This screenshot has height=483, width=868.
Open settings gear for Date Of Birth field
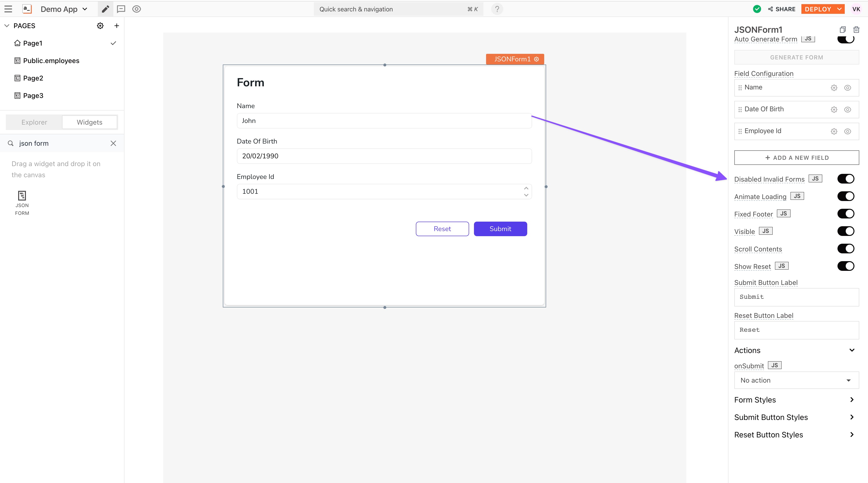coord(834,110)
